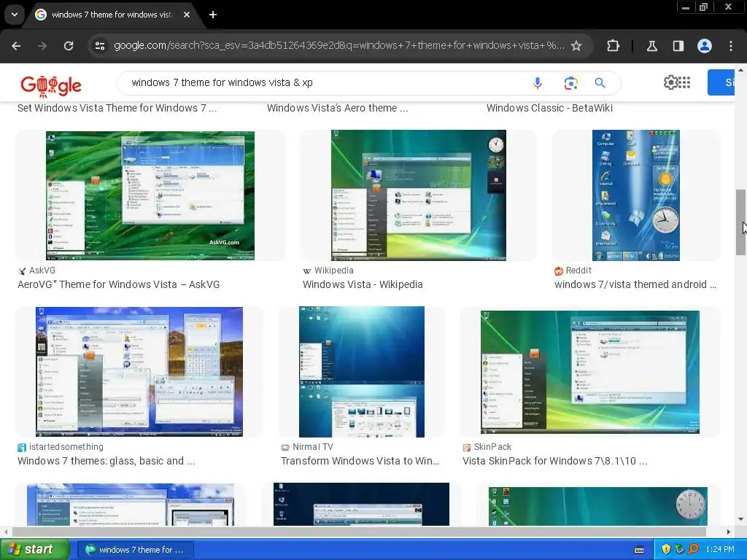The height and width of the screenshot is (560, 747).
Task: Click the Wikipedia source label
Action: tap(333, 271)
